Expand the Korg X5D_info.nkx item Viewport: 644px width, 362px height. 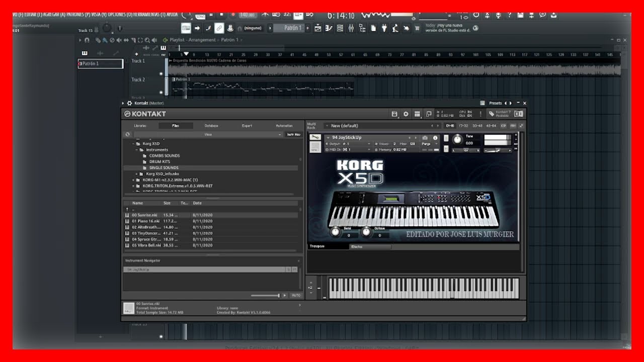click(136, 174)
